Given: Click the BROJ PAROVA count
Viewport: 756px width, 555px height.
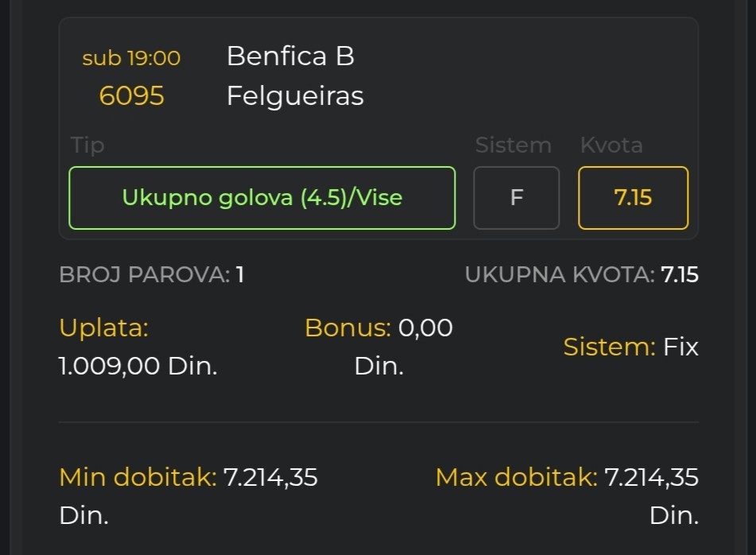Looking at the screenshot, I should point(151,275).
